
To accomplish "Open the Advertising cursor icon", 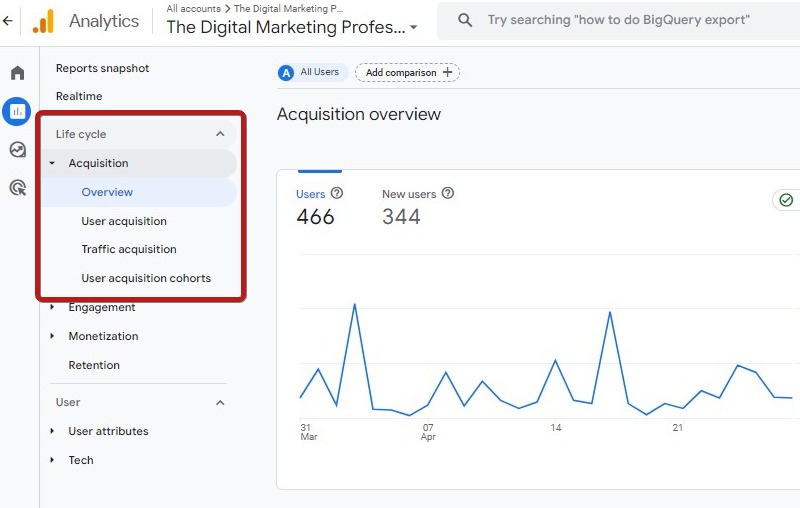I will click(18, 188).
